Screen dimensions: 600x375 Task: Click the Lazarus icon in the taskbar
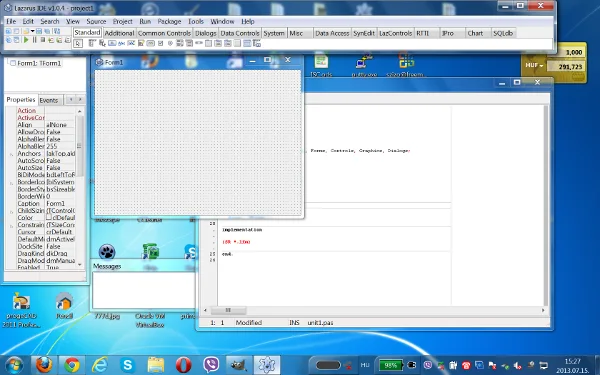click(x=267, y=365)
